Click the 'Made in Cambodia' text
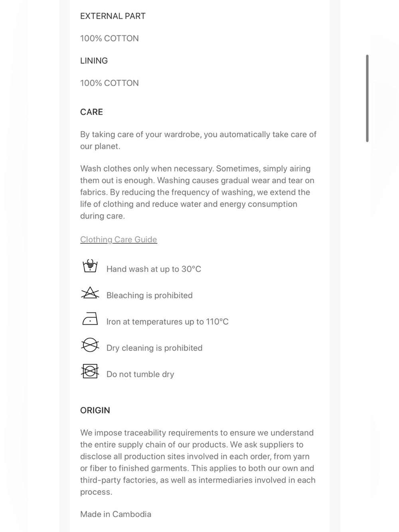399x532 pixels. [x=116, y=514]
